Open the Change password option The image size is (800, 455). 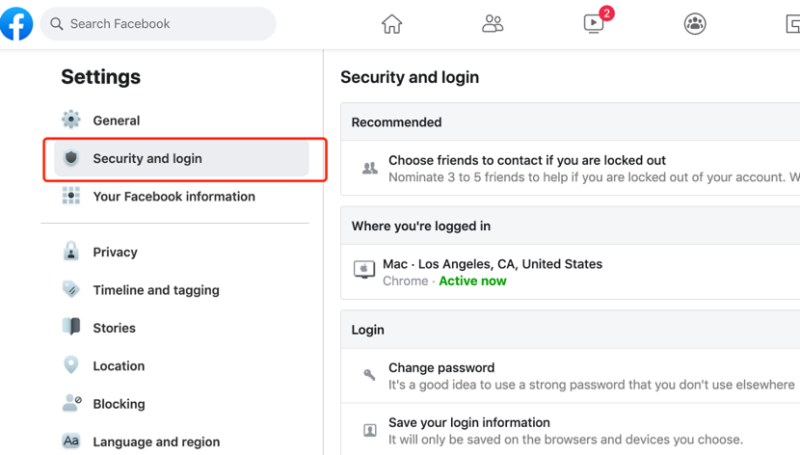click(441, 368)
